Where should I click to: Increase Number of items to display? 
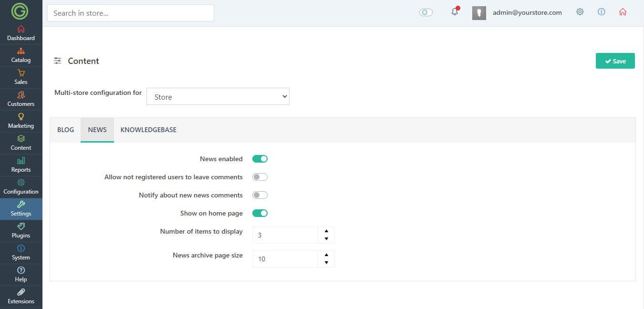326,231
